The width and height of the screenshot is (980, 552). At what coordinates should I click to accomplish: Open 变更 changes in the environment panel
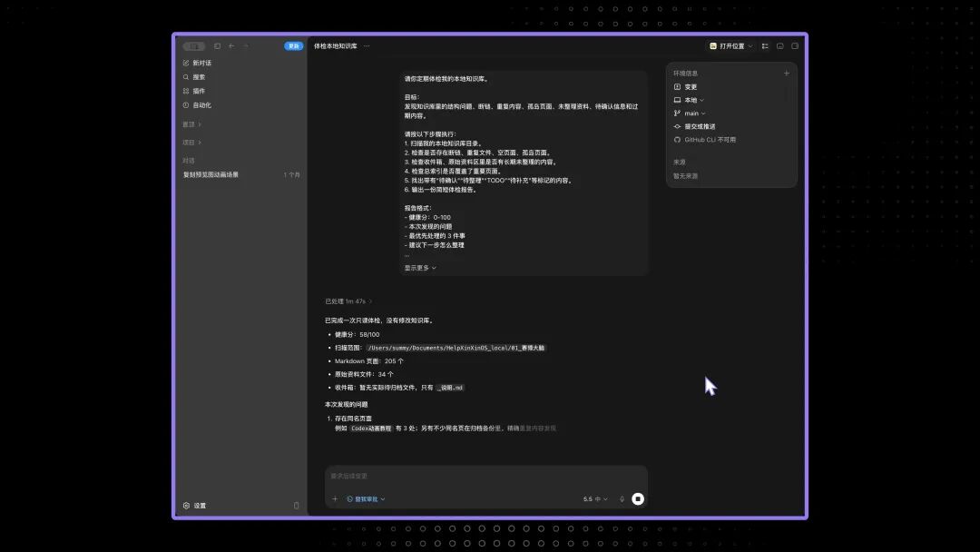[x=685, y=87]
